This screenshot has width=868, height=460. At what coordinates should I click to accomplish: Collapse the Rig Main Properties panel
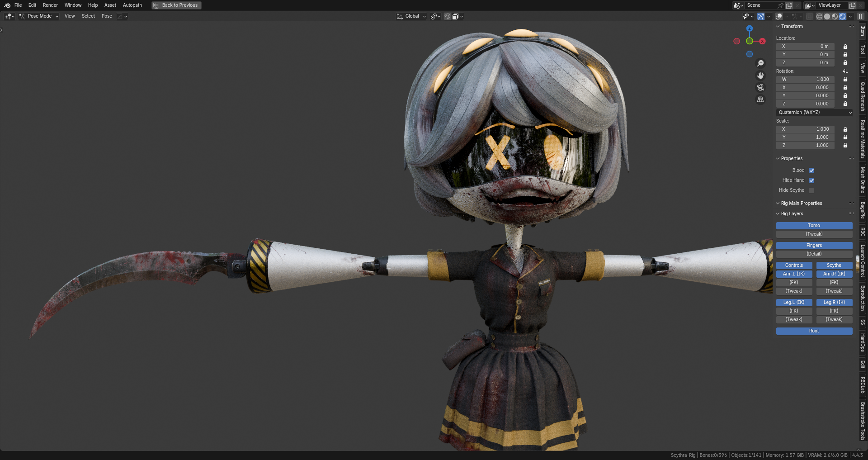click(778, 204)
